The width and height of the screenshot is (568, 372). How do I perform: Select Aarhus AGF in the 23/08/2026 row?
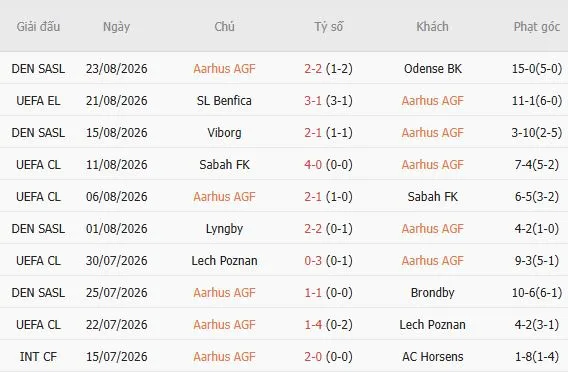(224, 69)
